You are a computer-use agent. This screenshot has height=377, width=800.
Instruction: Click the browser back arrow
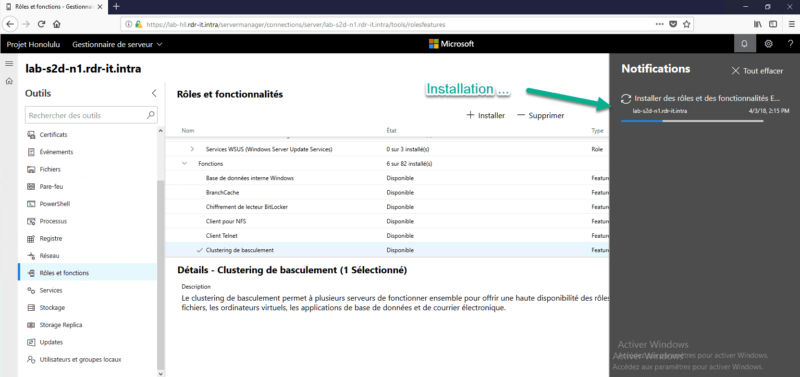(x=10, y=24)
